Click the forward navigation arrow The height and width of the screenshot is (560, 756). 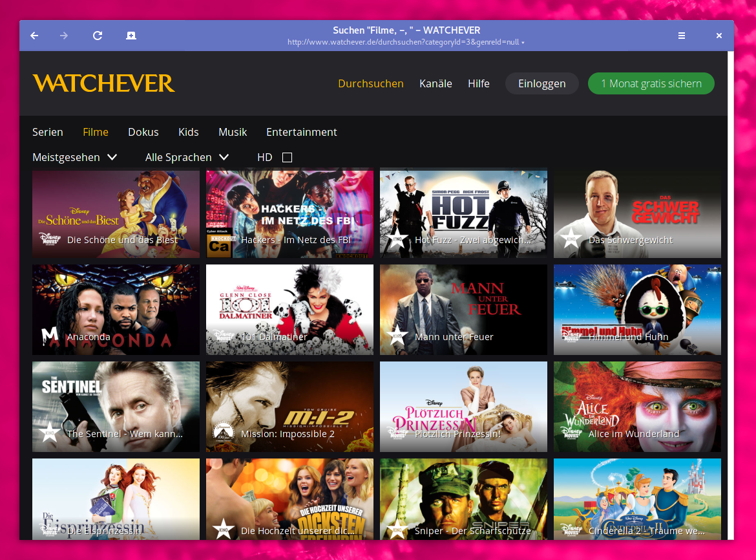(64, 36)
